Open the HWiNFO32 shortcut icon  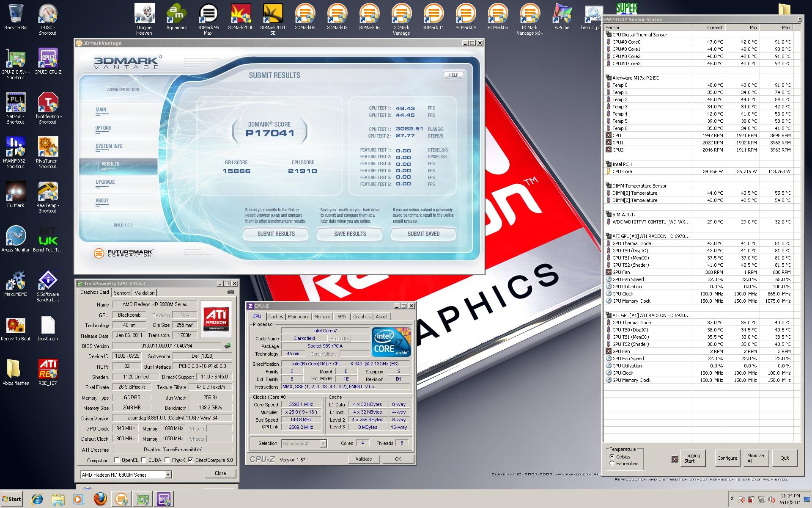coord(16,153)
